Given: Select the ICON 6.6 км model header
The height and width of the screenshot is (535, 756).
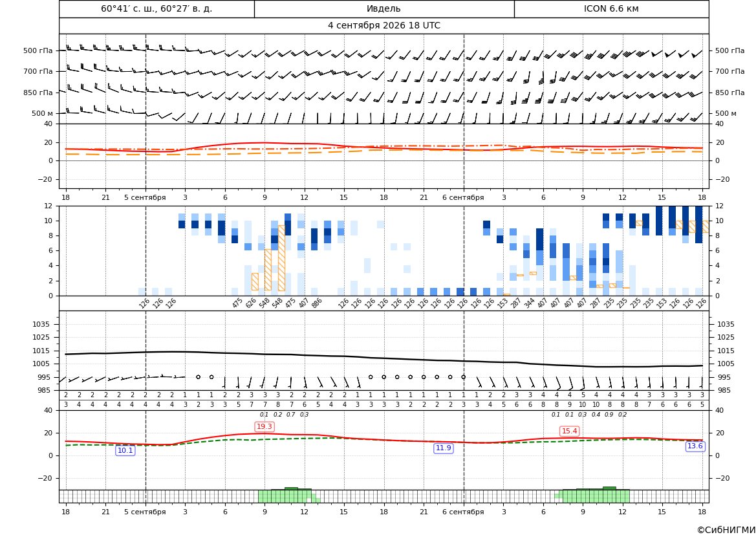Looking at the screenshot, I should tap(611, 8).
